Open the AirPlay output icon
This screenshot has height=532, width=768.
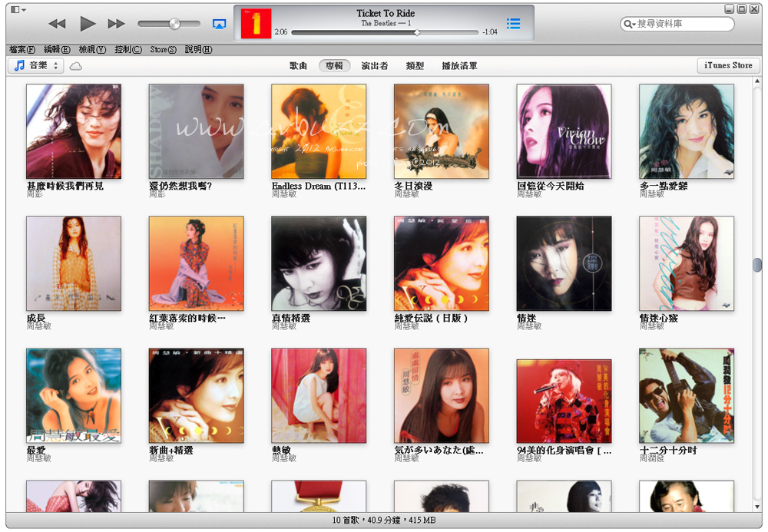point(219,24)
